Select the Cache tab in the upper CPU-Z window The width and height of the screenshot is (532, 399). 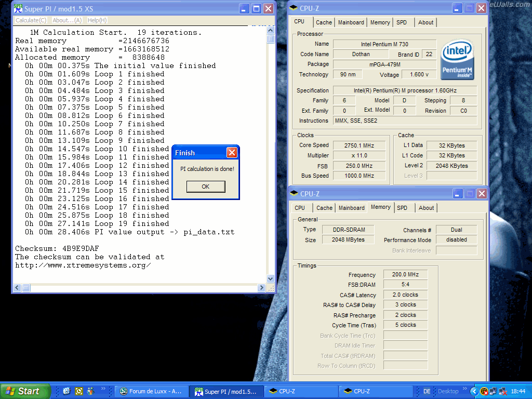324,22
